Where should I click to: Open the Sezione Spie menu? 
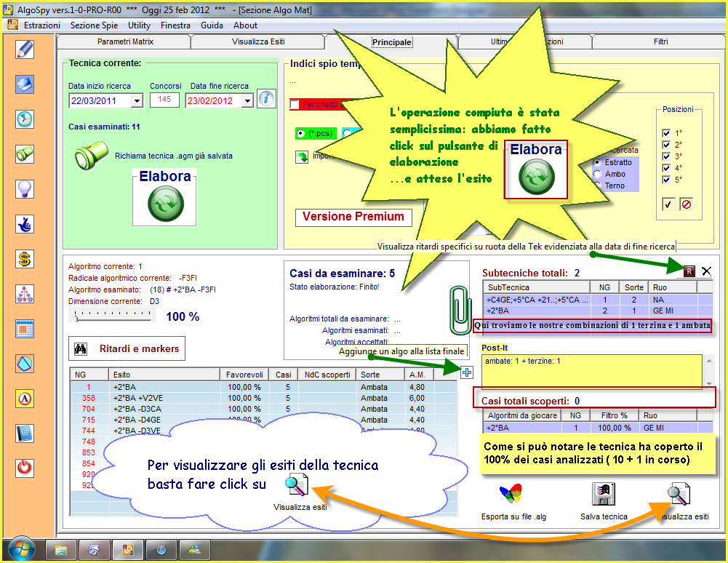tap(95, 25)
